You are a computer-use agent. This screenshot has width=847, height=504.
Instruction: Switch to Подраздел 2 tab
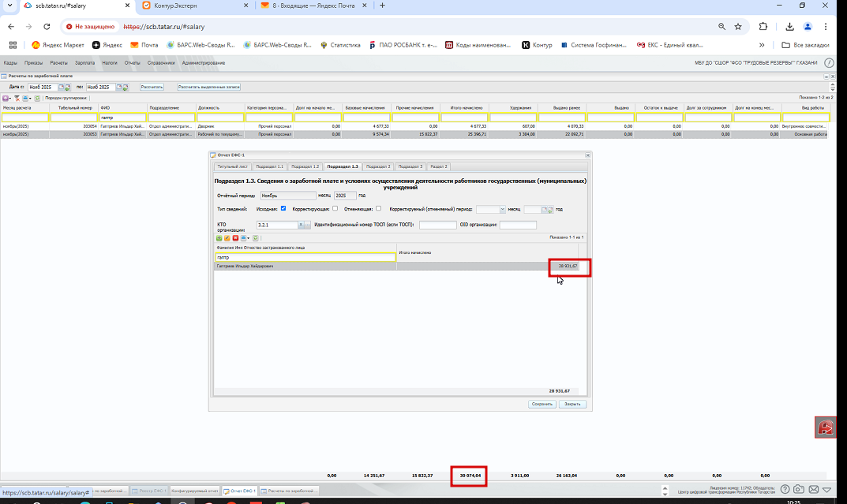point(377,166)
